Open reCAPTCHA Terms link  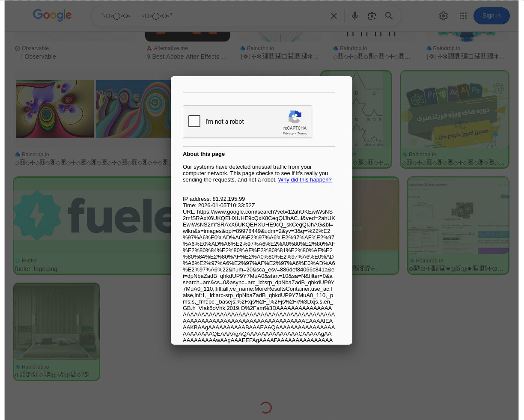pos(302,134)
